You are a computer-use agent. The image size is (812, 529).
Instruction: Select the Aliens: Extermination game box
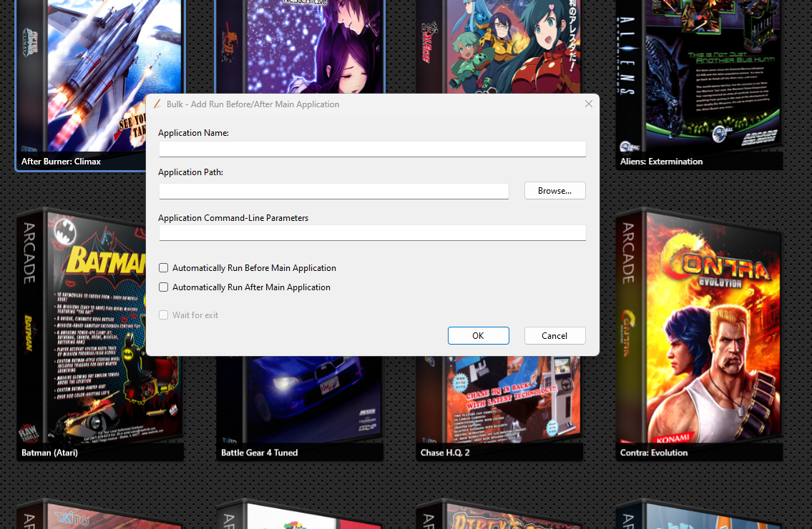point(699,85)
